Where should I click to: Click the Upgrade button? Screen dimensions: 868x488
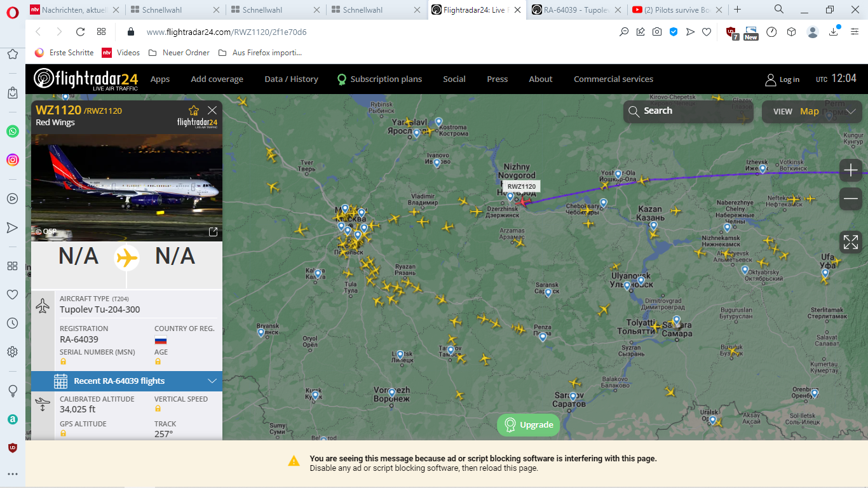pos(528,425)
